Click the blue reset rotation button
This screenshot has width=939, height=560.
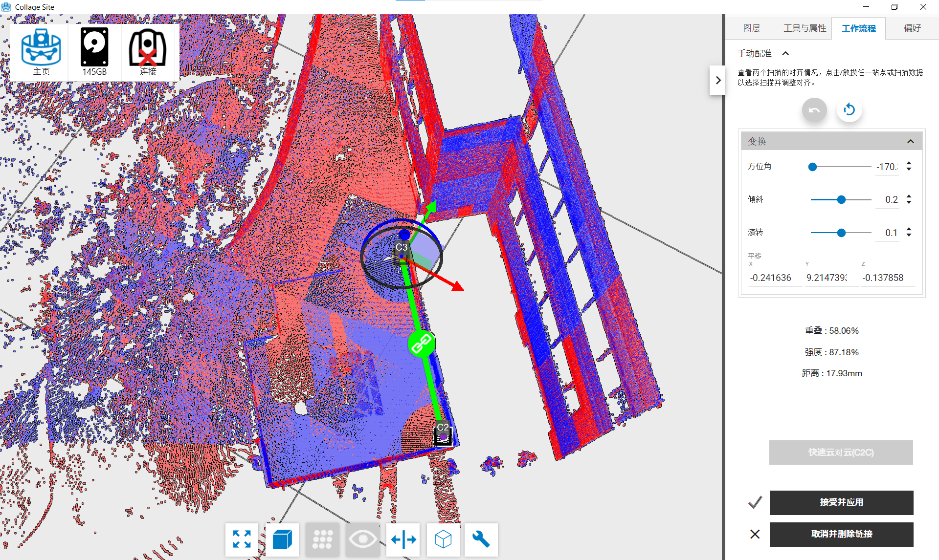(849, 109)
